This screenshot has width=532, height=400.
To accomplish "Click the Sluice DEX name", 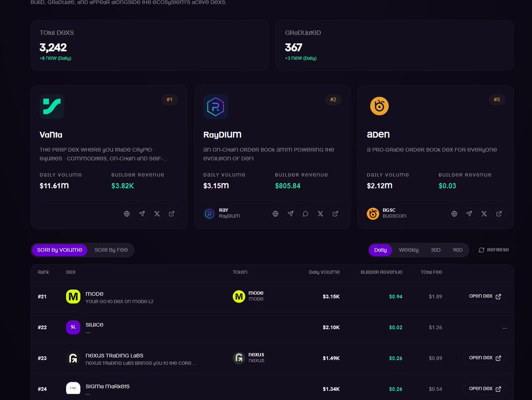I will tap(94, 324).
